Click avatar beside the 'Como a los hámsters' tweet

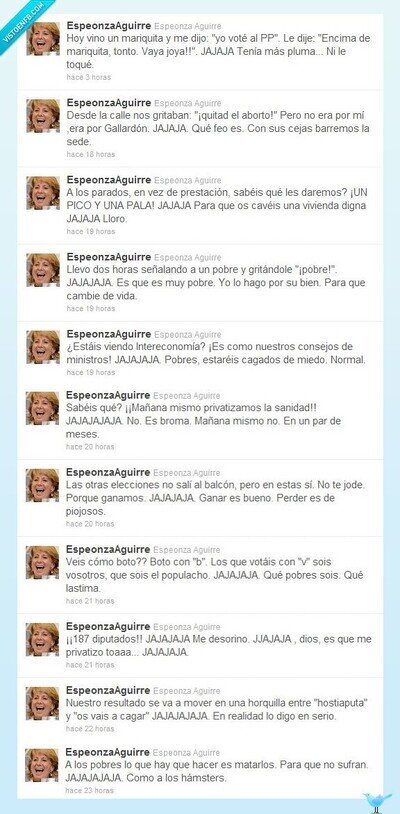point(42,765)
